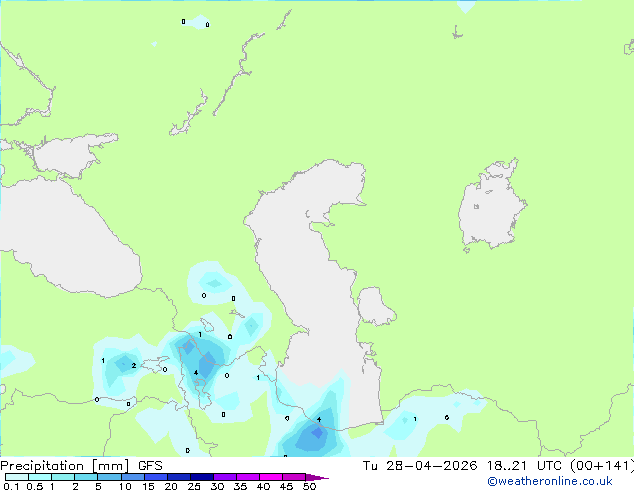Click the weatheronline.co.uk copyright link
Viewport: 634px width, 490px height.
[549, 481]
